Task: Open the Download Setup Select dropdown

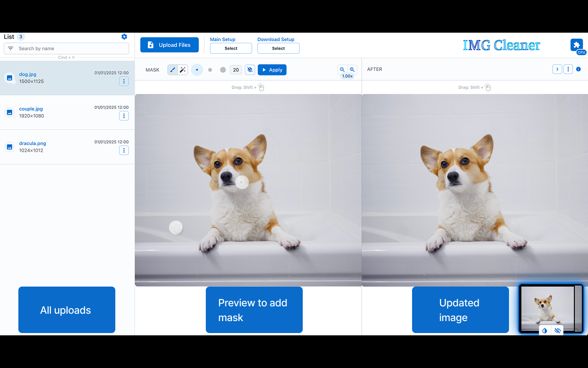Action: tap(278, 48)
